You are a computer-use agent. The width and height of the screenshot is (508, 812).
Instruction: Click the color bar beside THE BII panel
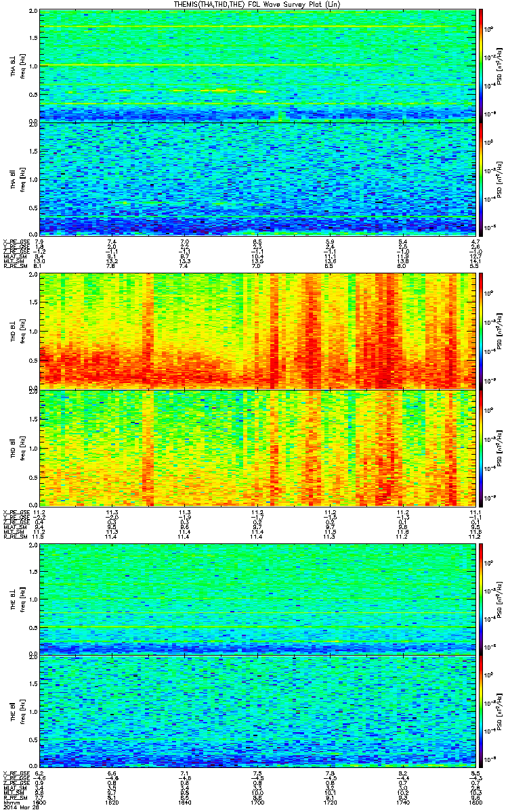(482, 713)
